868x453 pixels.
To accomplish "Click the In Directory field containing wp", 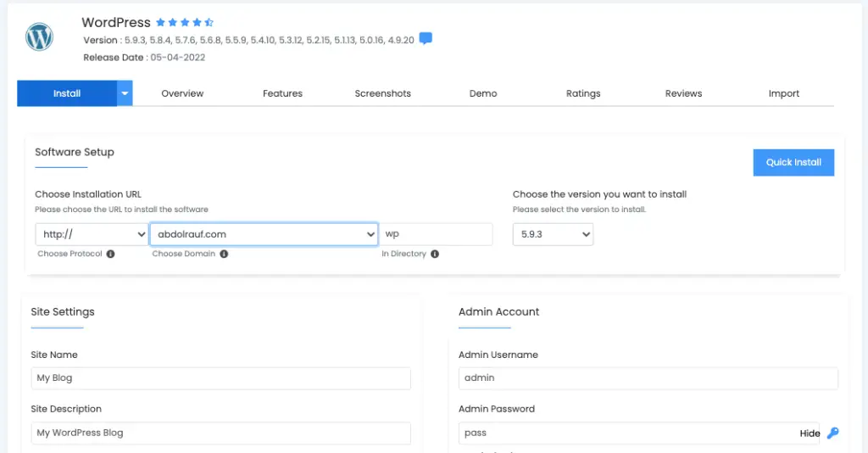I will (x=436, y=234).
